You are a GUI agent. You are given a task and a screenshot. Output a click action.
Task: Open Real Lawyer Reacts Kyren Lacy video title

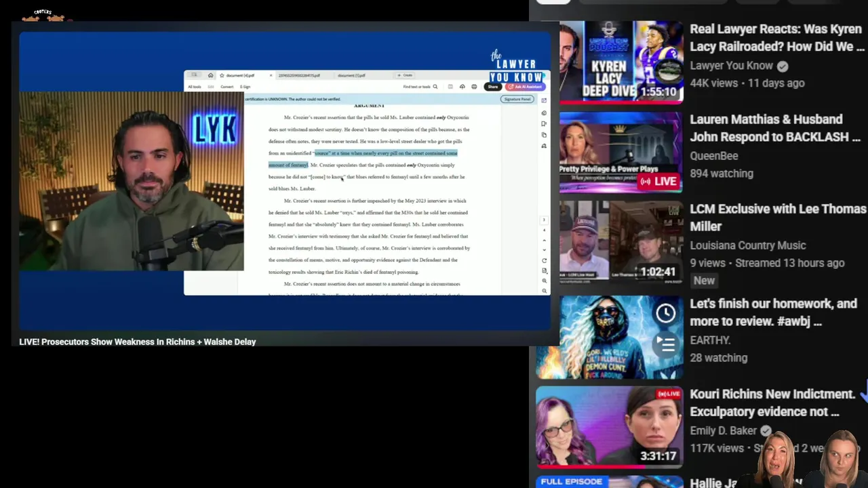click(x=777, y=38)
